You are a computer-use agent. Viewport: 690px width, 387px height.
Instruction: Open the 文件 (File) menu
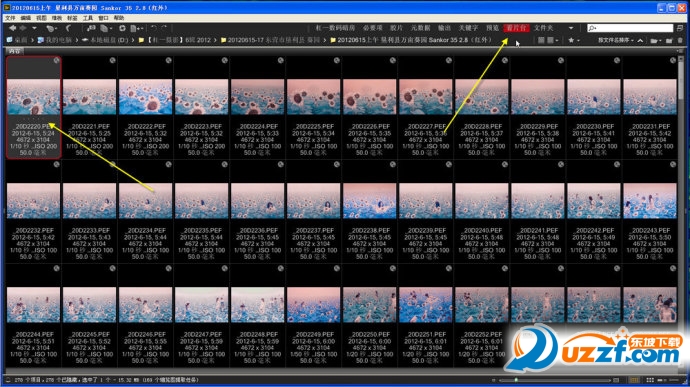(x=10, y=18)
